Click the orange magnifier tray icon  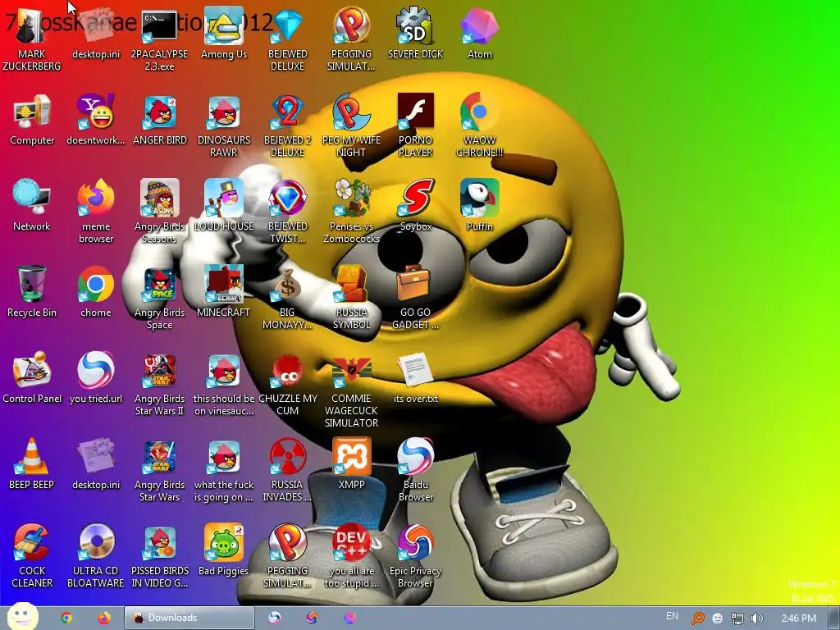[x=697, y=619]
